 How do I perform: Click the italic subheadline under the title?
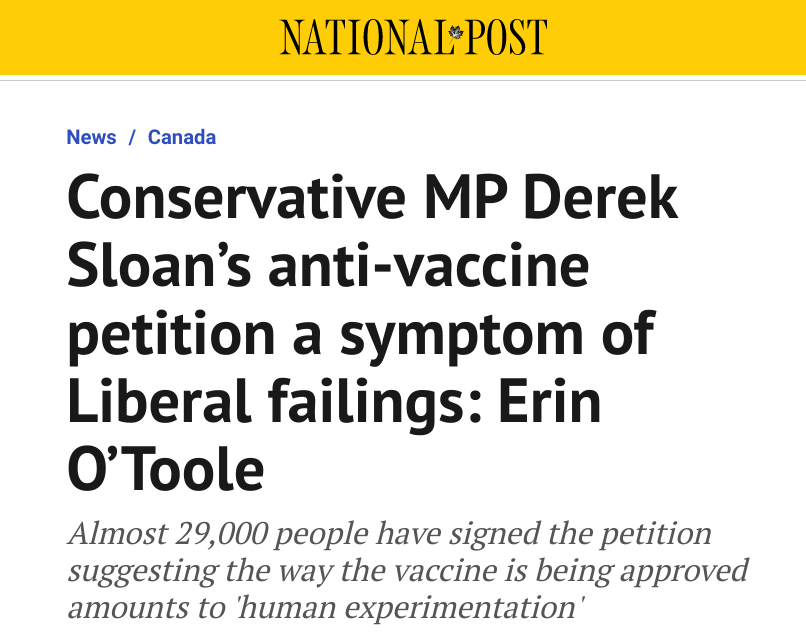click(406, 570)
